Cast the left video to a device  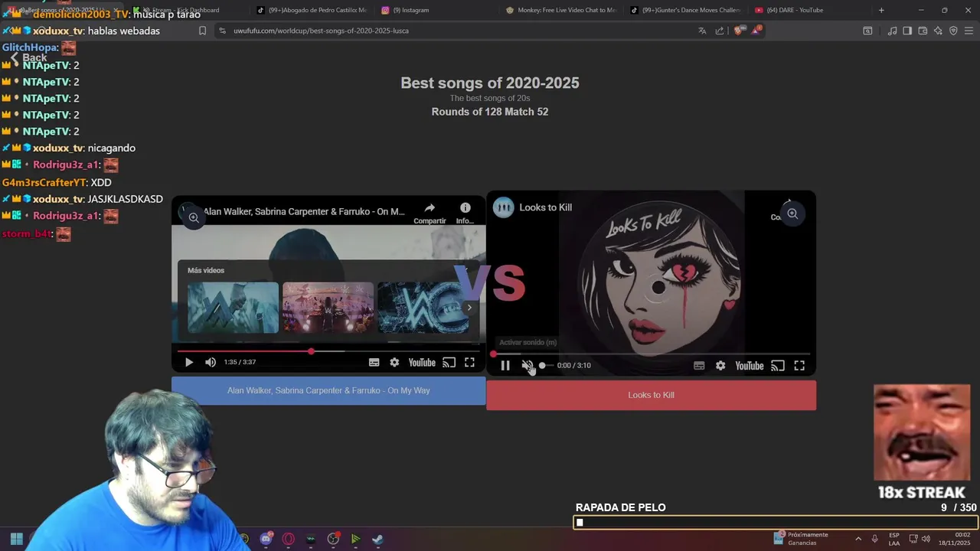pyautogui.click(x=449, y=363)
